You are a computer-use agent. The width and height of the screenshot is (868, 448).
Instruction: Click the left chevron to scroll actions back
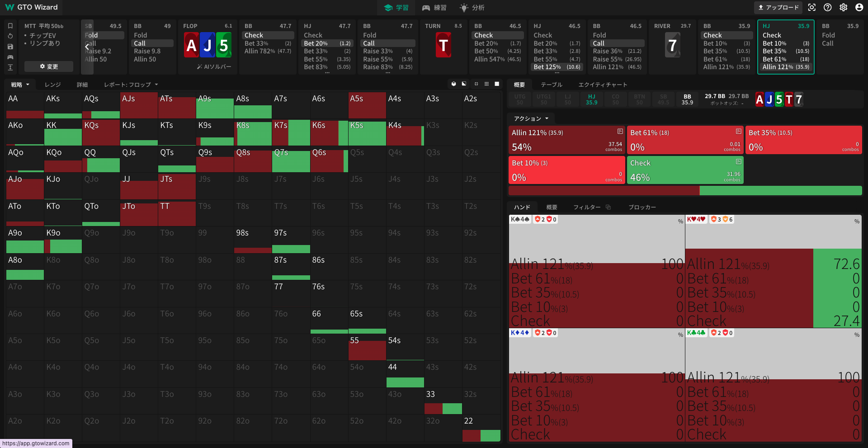[x=87, y=47]
